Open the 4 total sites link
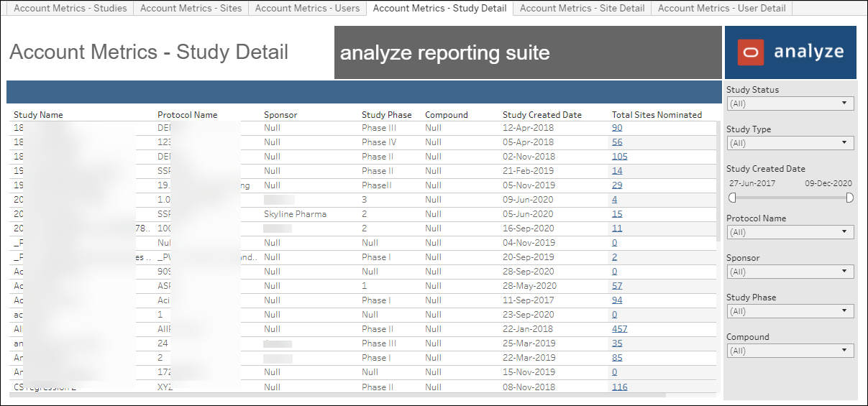The height and width of the screenshot is (406, 868). tap(615, 200)
